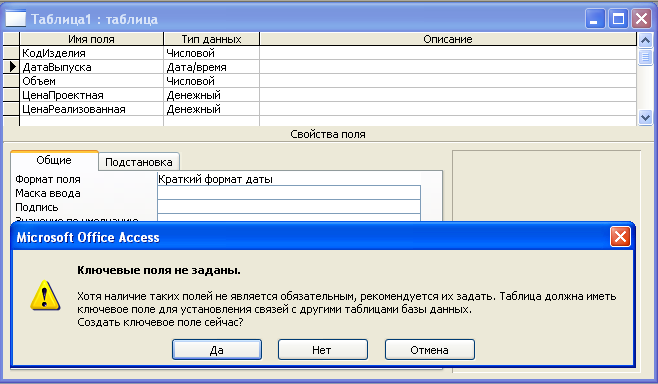The image size is (658, 384).
Task: Click the empty field name row below ЦенаРеализованная
Action: click(91, 121)
